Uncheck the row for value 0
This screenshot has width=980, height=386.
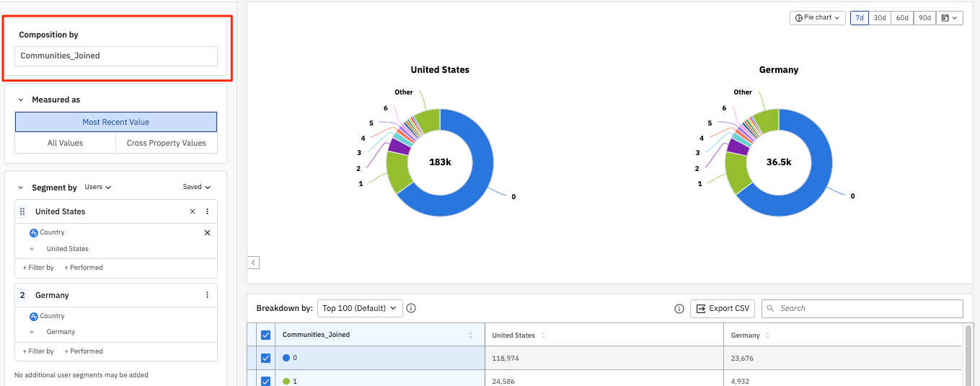tap(265, 358)
